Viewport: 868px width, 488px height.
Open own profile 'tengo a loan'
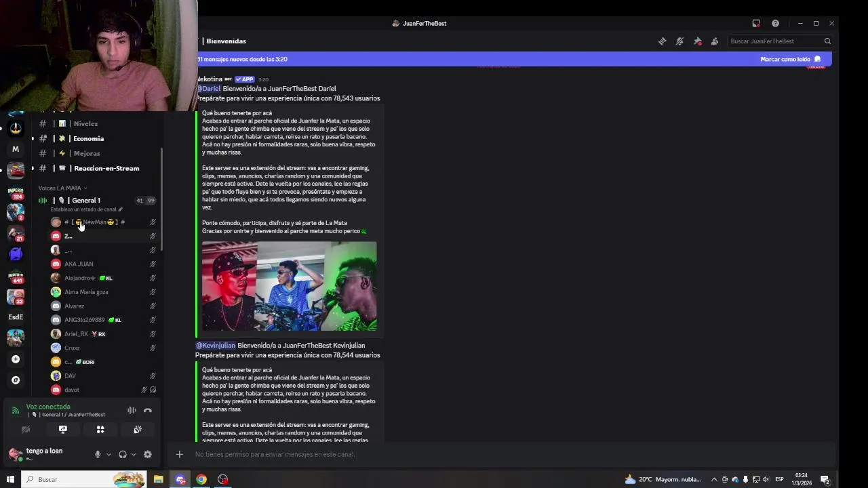click(x=47, y=454)
